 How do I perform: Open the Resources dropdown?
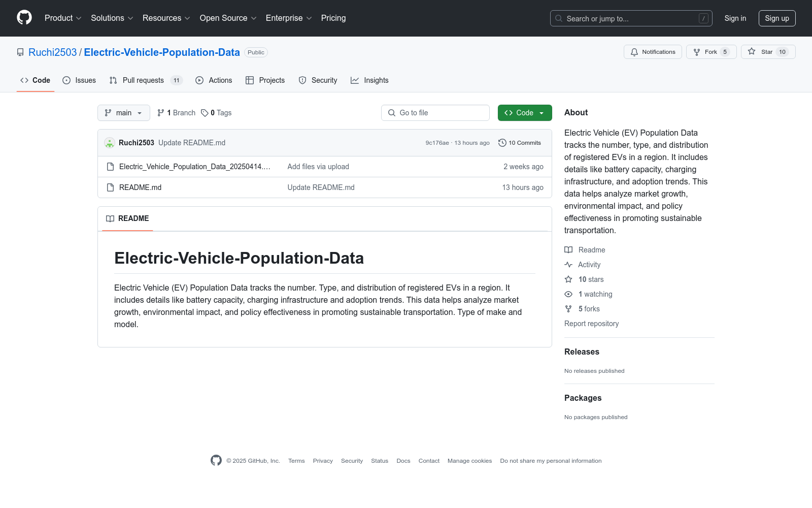click(166, 18)
